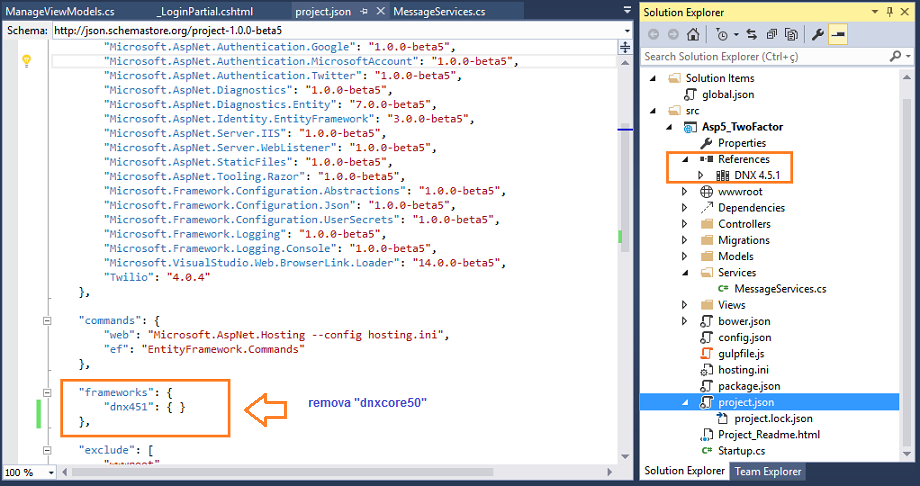Screen dimensions: 920x486
Task: Click the Properties wrench icon in tree
Action: pos(706,143)
